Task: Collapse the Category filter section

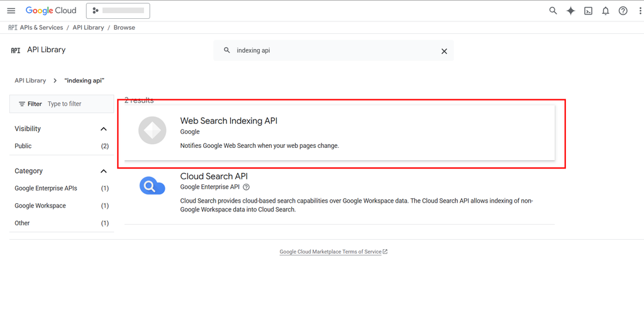Action: coord(104,171)
